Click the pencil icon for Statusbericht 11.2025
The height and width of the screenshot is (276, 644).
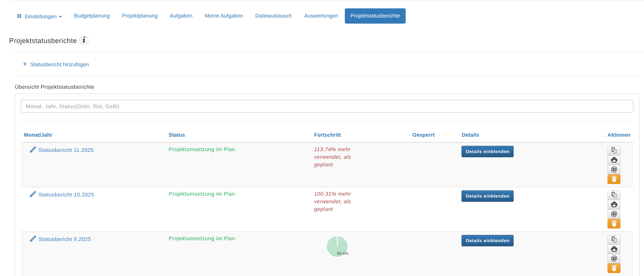click(x=33, y=150)
